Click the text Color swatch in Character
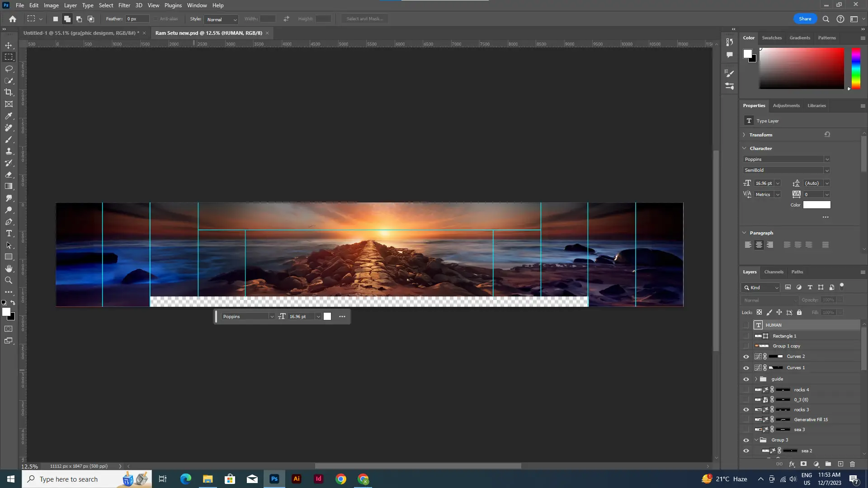The image size is (868, 488). click(816, 205)
